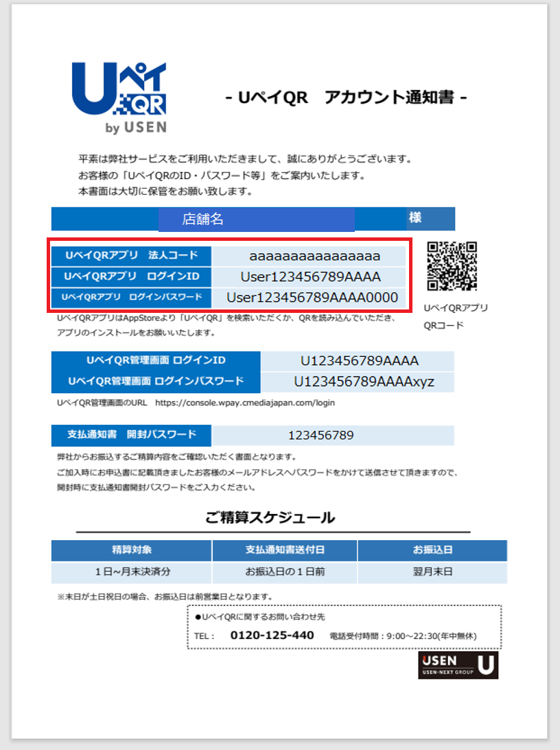Select the app password User123456789AAAA0000

pyautogui.click(x=312, y=297)
